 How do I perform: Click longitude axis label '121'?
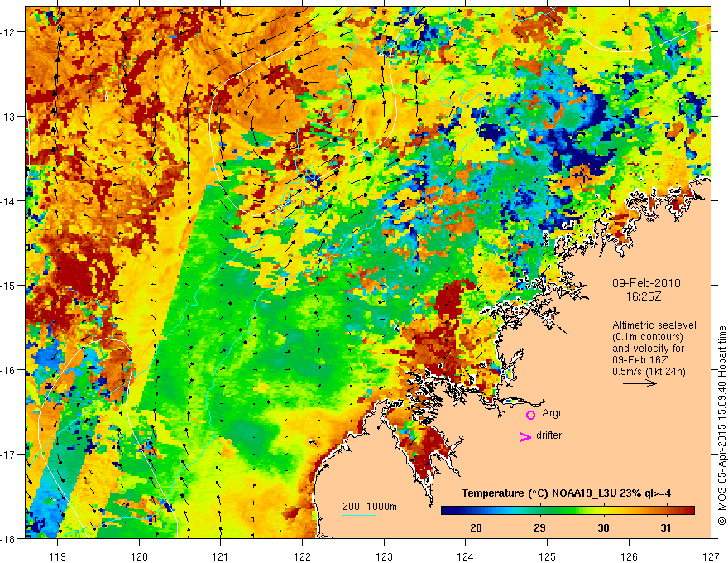click(x=221, y=556)
